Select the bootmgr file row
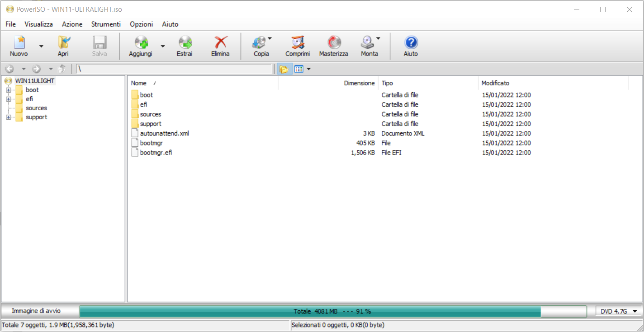The image size is (644, 332). 151,143
